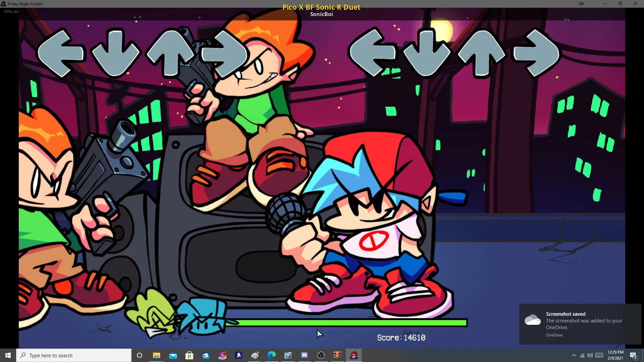Viewport: 644px width, 362px height.
Task: Click the Screenshot saved OneDrive notification
Action: point(580,324)
